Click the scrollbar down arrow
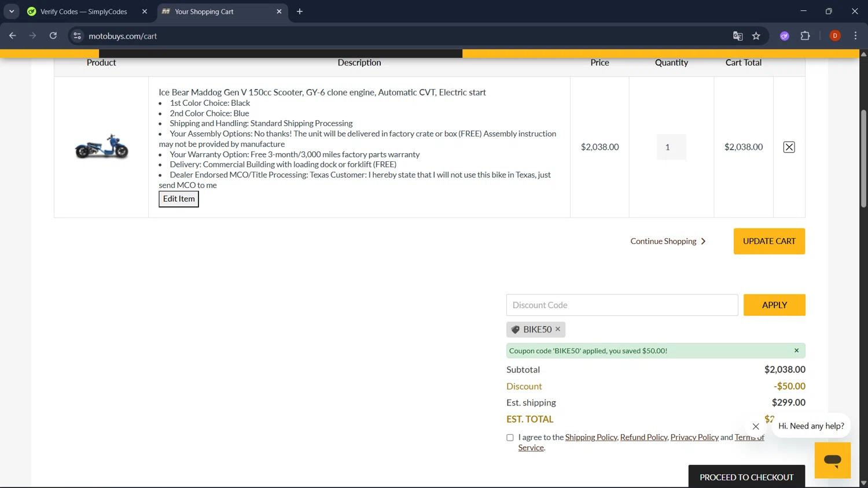The height and width of the screenshot is (488, 868). coord(863,483)
